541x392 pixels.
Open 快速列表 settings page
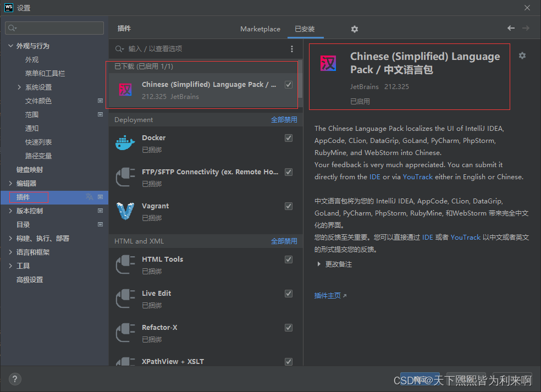(x=38, y=142)
